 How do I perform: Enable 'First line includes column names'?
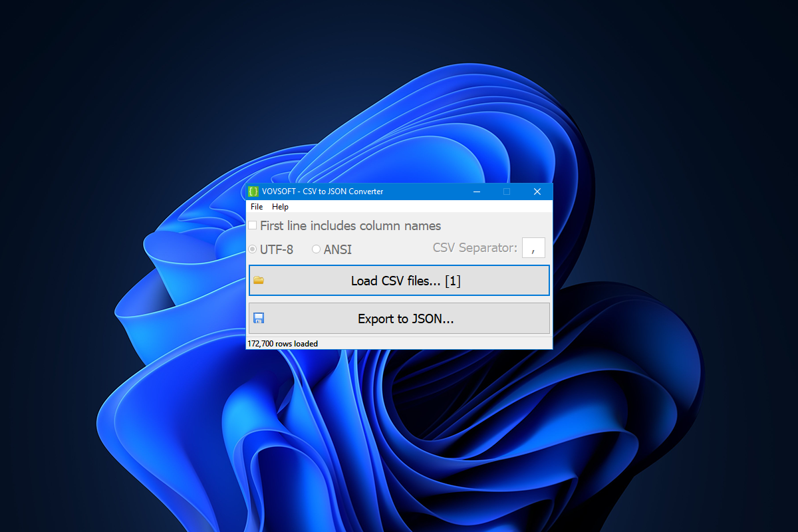[252, 225]
